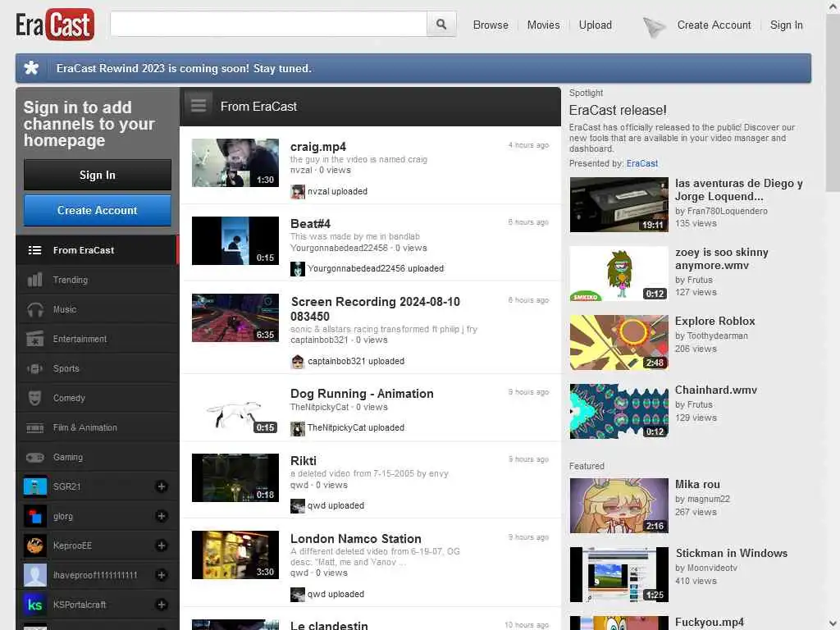
Task: Click inside the search input field
Action: (268, 24)
